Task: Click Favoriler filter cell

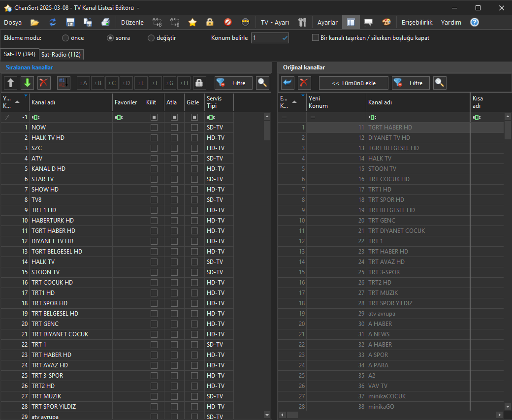Action: pos(128,117)
